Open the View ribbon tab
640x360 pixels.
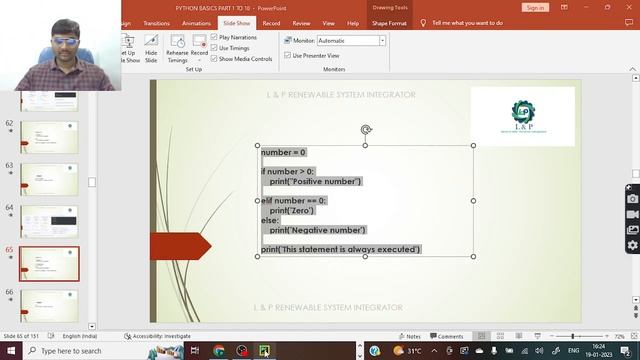pyautogui.click(x=328, y=23)
